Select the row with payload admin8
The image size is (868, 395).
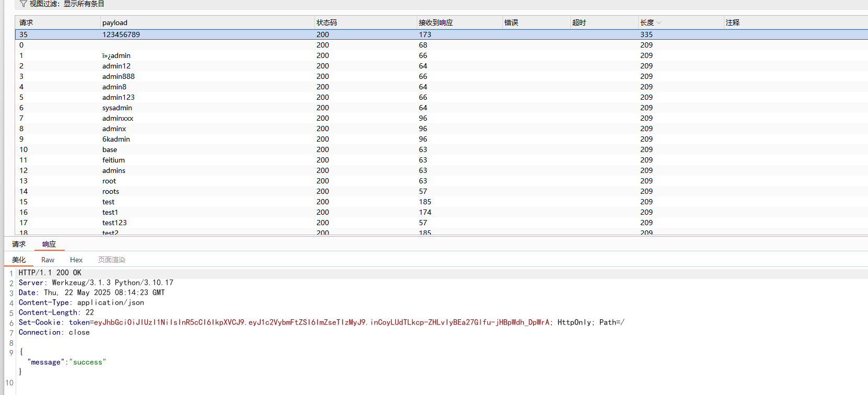441,87
